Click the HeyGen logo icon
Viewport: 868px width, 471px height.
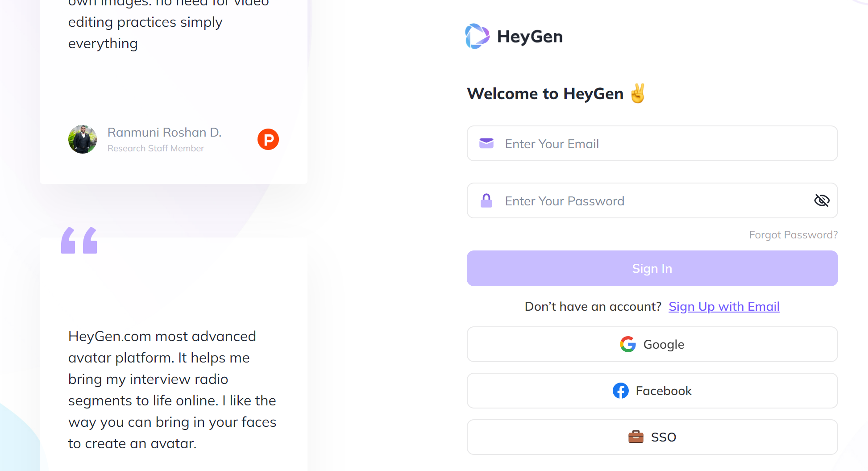click(477, 36)
